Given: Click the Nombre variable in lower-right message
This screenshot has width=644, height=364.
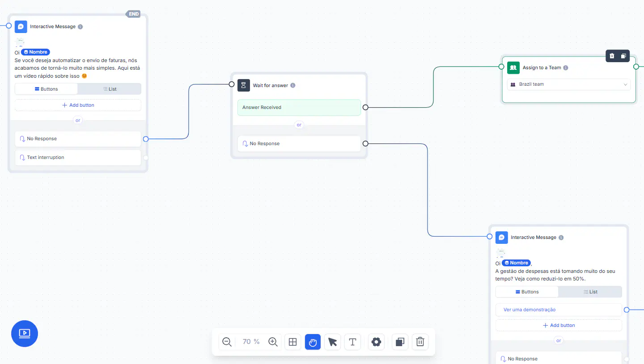Looking at the screenshot, I should pyautogui.click(x=516, y=263).
